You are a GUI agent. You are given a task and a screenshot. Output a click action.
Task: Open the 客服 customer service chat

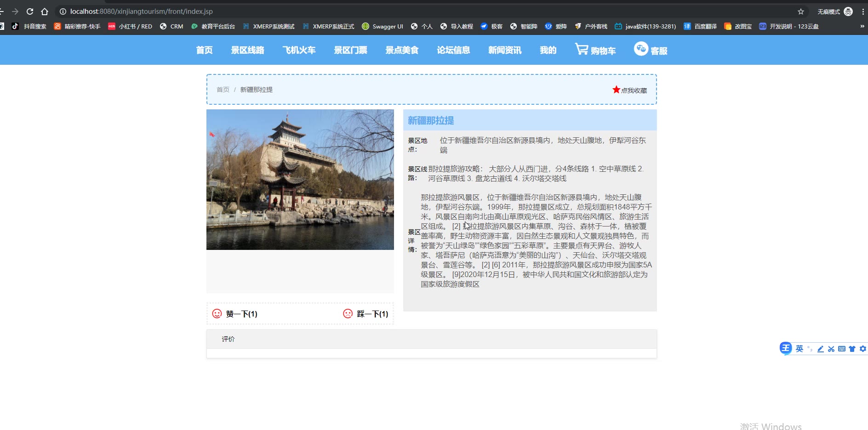pyautogui.click(x=651, y=50)
